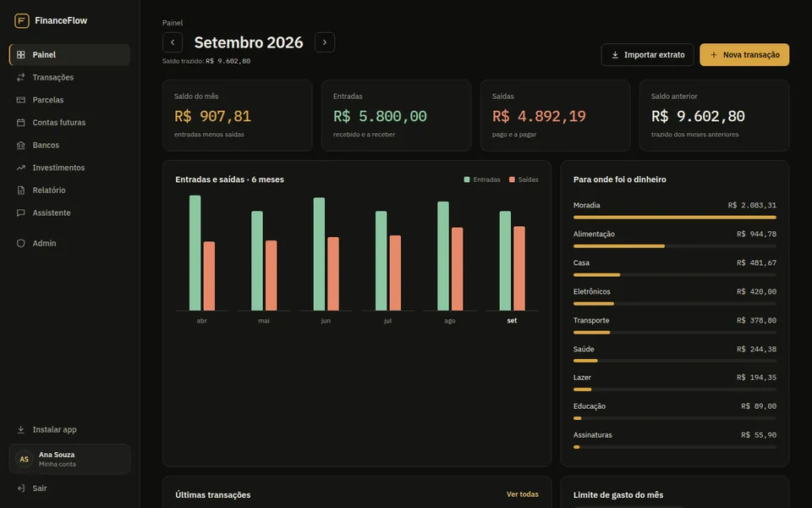Click the Transporte category label
The width and height of the screenshot is (812, 508).
coord(591,320)
